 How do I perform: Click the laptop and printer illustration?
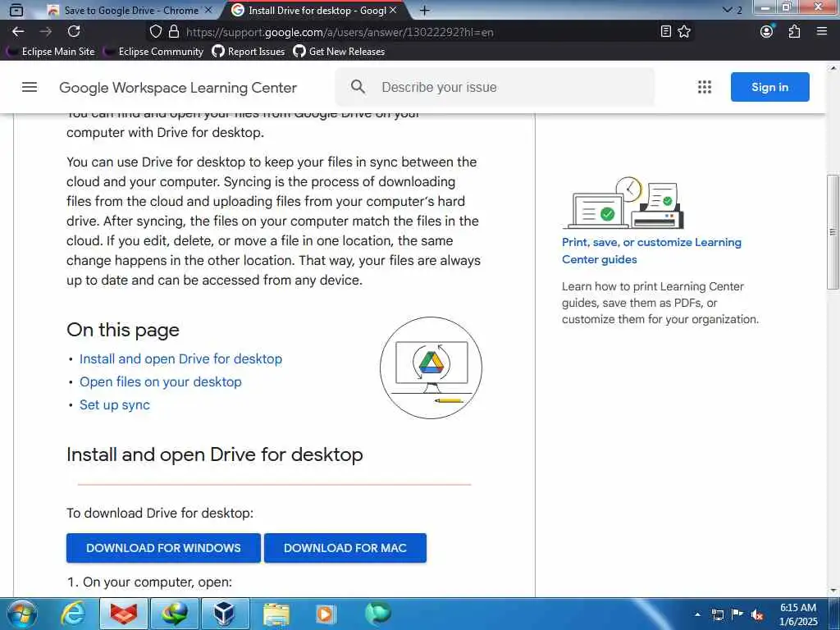(623, 203)
